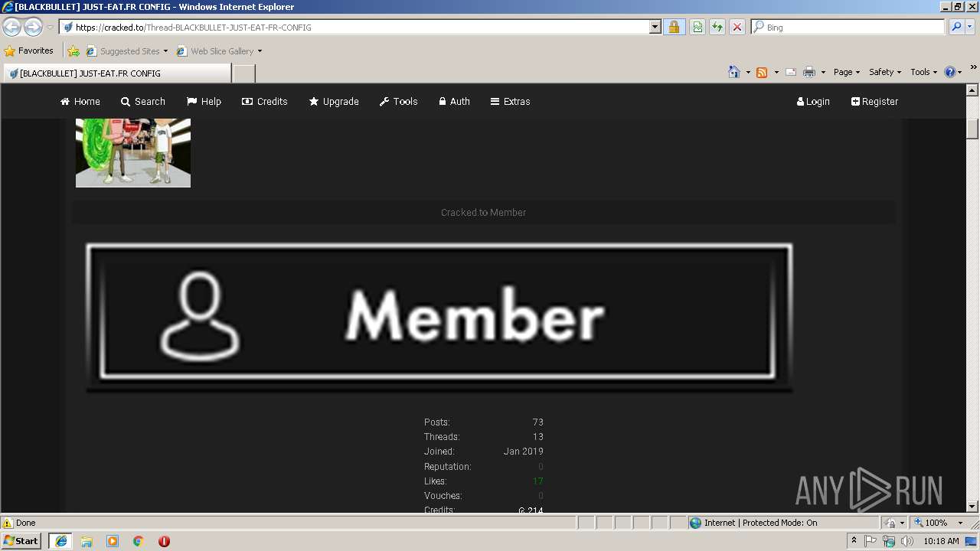Viewport: 980px width, 551px height.
Task: Open the recent pages dropdown arrow
Action: click(50, 27)
